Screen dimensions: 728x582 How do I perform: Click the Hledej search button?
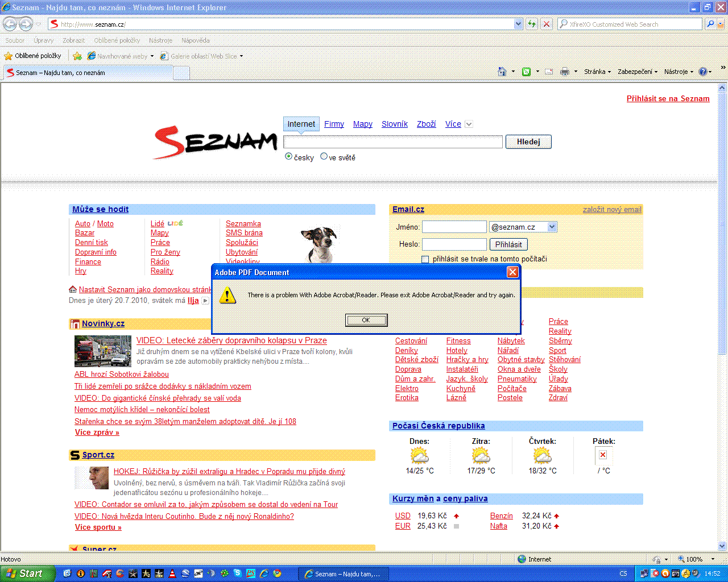[x=528, y=142]
